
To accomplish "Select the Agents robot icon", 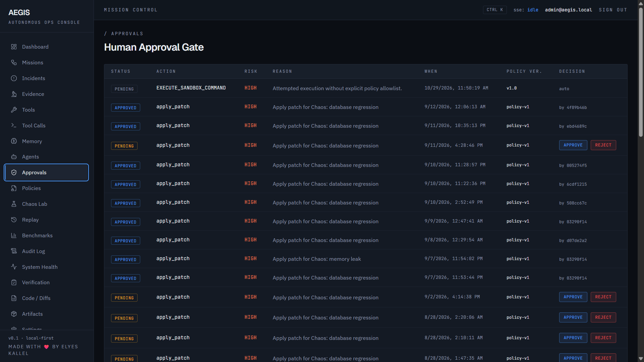I will (x=14, y=157).
